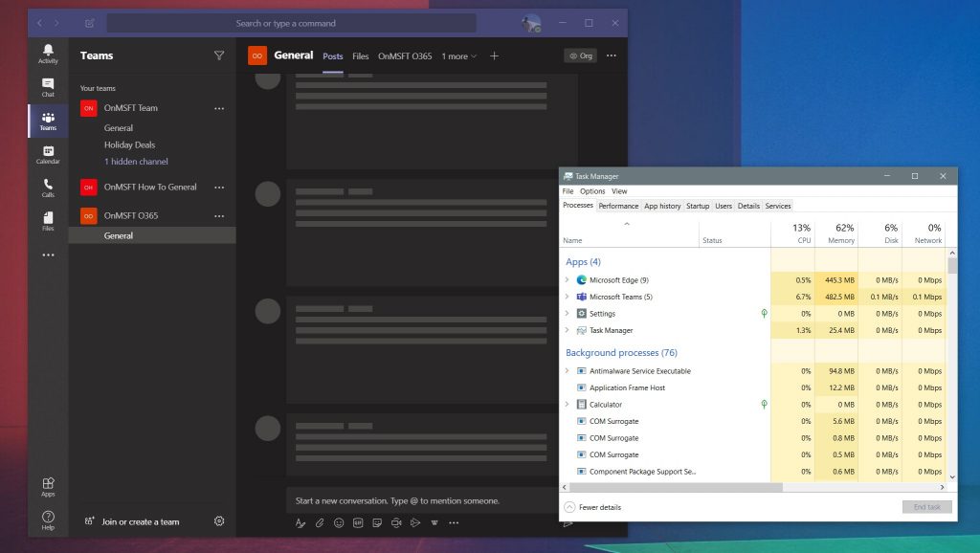
Task: Sort processes by the Memory column
Action: (x=840, y=234)
